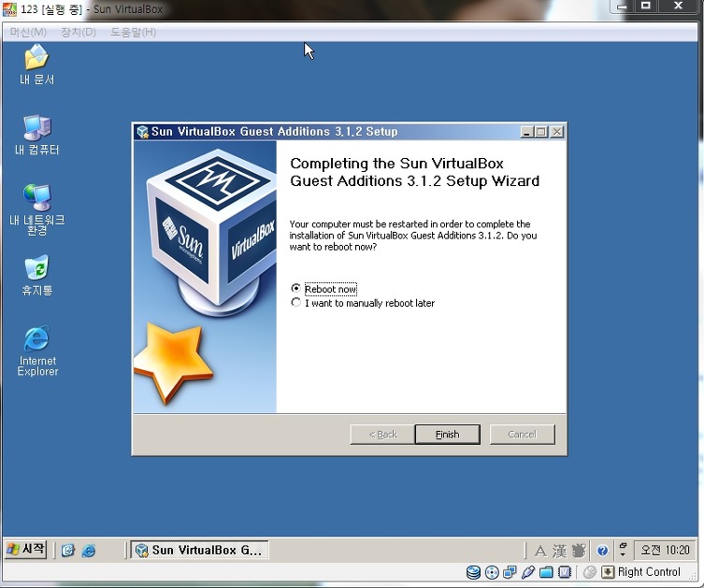The width and height of the screenshot is (704, 588).
Task: Select the 휴지통 recycle bin icon
Action: (x=36, y=275)
